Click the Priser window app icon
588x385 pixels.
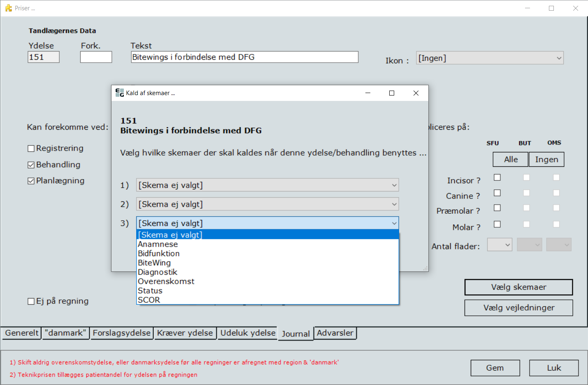point(9,8)
